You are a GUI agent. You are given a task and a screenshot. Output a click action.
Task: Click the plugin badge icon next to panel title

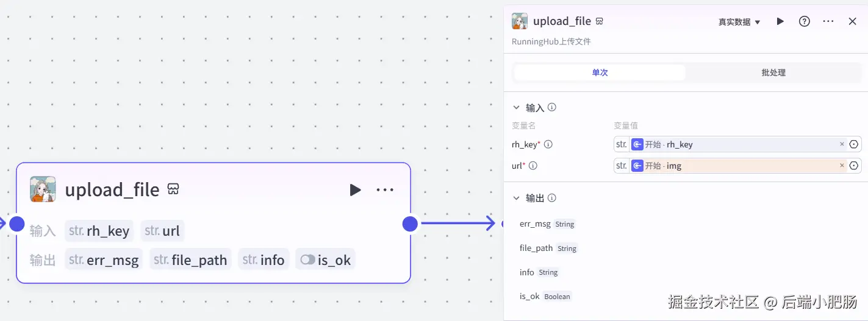coord(600,21)
